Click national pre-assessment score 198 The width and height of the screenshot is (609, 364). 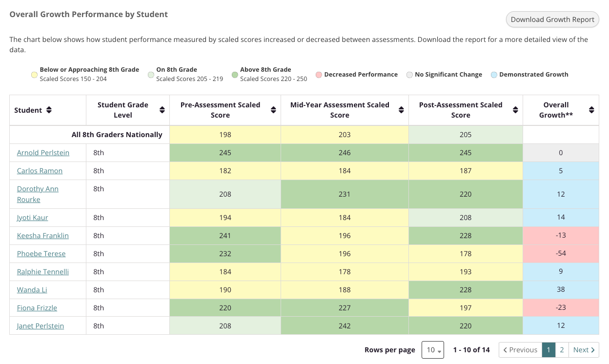pos(225,135)
